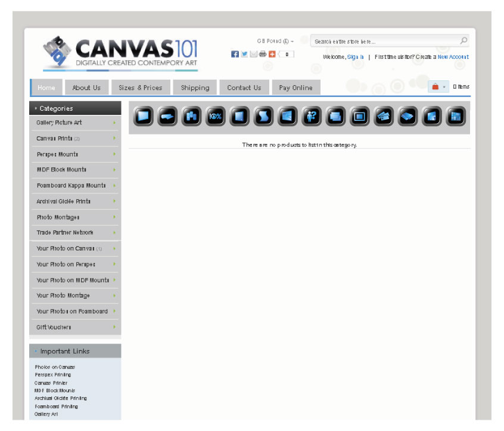This screenshot has width=504, height=431.
Task: Click the Twitter share icon
Action: click(x=244, y=54)
